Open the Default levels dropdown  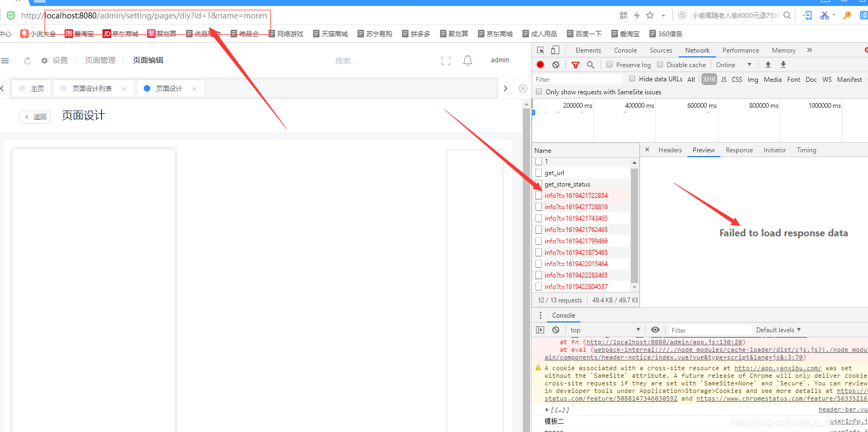(x=778, y=330)
